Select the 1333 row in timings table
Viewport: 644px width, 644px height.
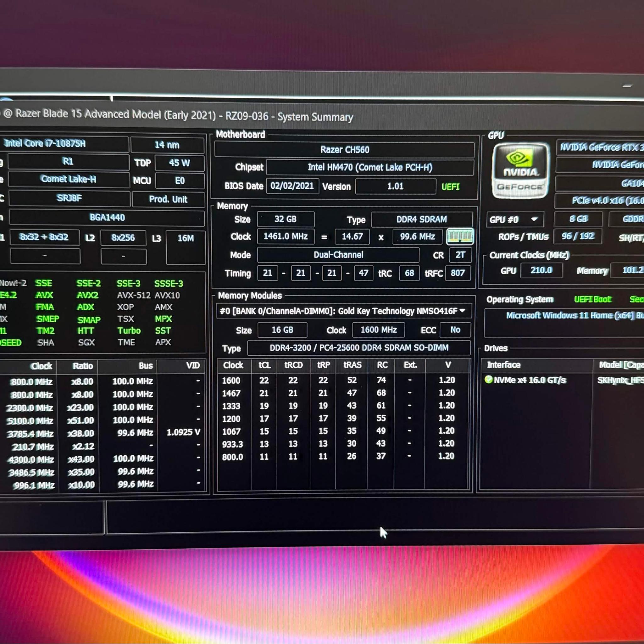tap(343, 406)
